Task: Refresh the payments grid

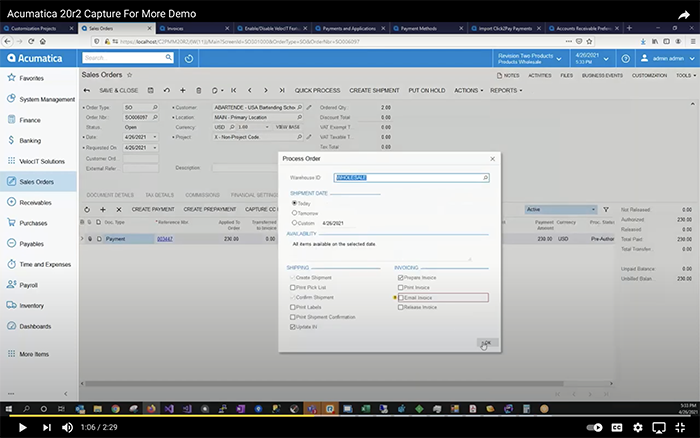Action: 87,209
